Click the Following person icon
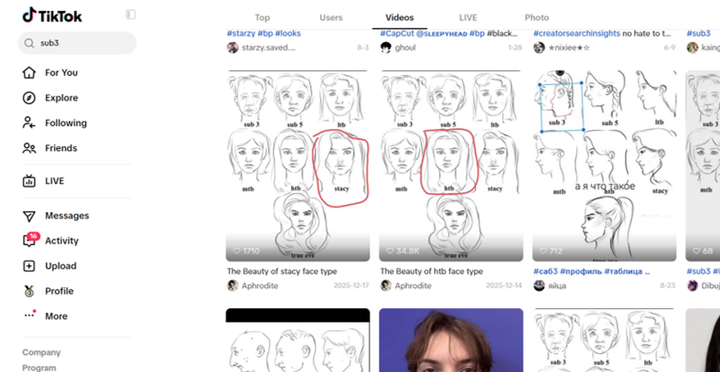The width and height of the screenshot is (720, 372). pos(29,123)
